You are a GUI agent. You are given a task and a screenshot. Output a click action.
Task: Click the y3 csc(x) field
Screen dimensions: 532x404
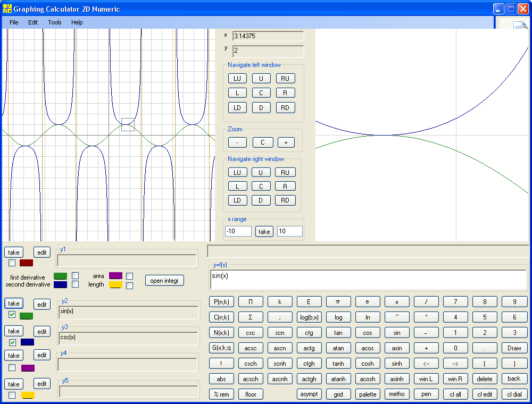pos(128,338)
